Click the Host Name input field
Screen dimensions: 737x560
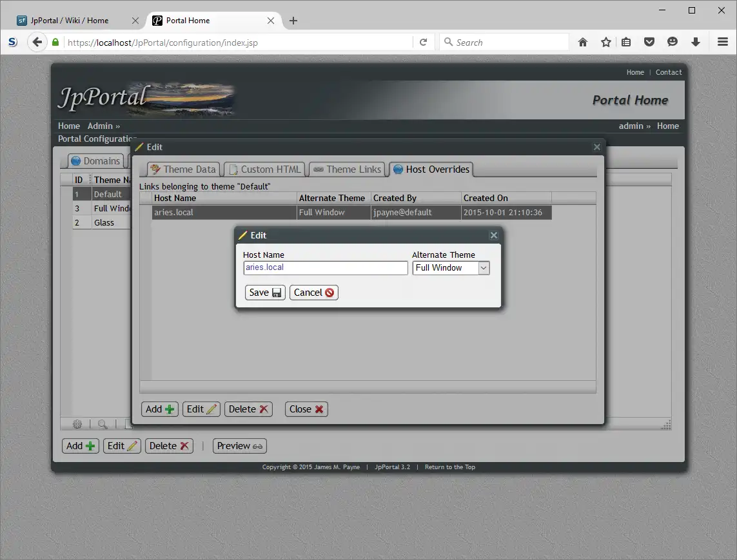point(325,268)
